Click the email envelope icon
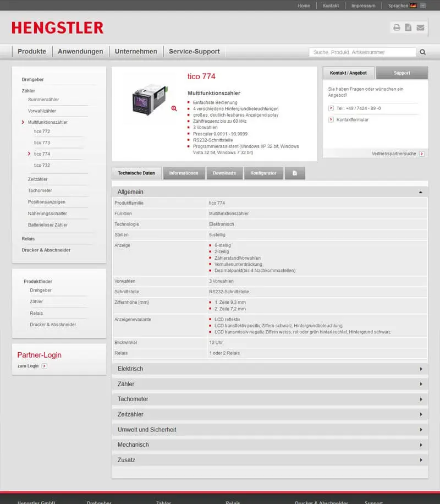Viewport: 440px width, 504px height. (x=420, y=28)
